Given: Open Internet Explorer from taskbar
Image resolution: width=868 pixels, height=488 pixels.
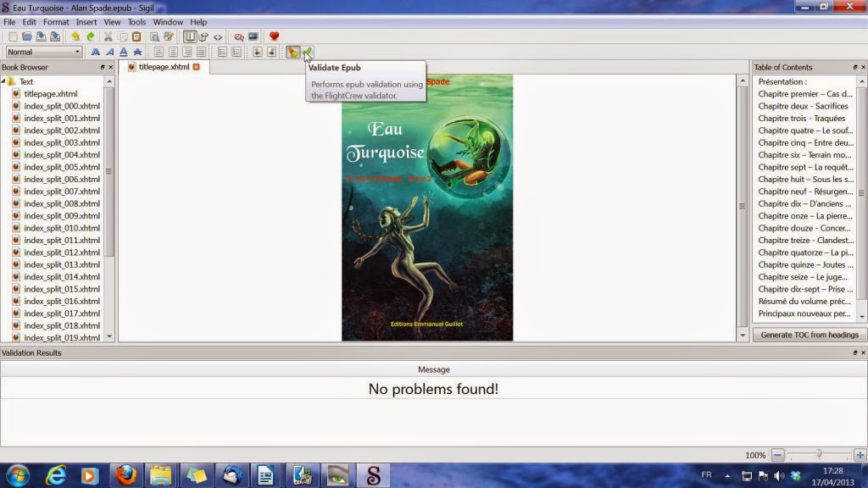Looking at the screenshot, I should tap(55, 475).
